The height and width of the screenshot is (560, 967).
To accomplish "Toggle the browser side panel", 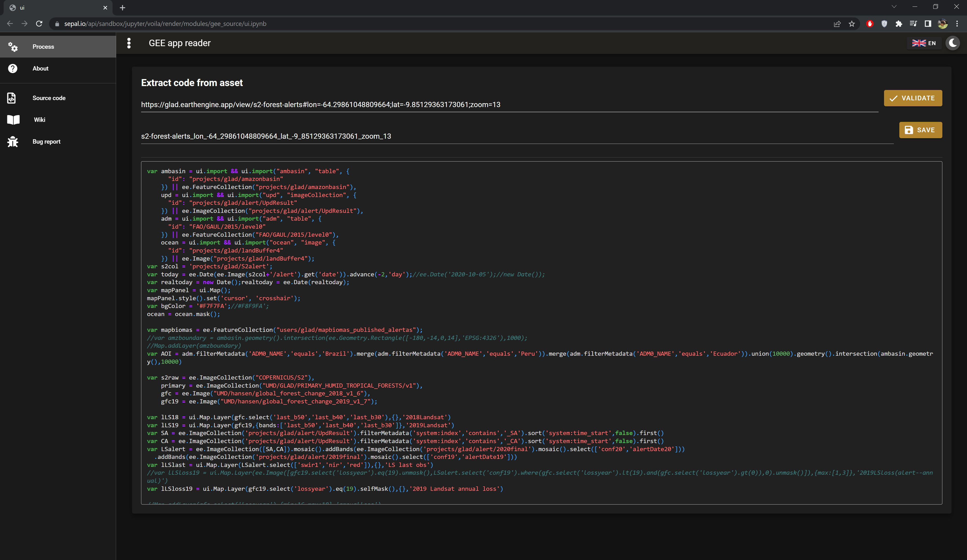I will [x=928, y=24].
